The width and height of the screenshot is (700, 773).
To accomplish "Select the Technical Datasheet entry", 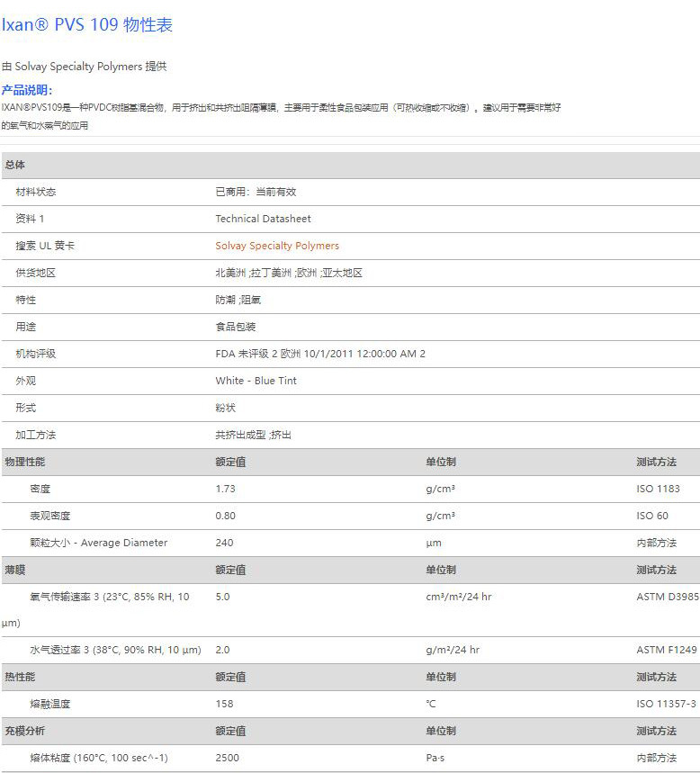I will (x=263, y=219).
